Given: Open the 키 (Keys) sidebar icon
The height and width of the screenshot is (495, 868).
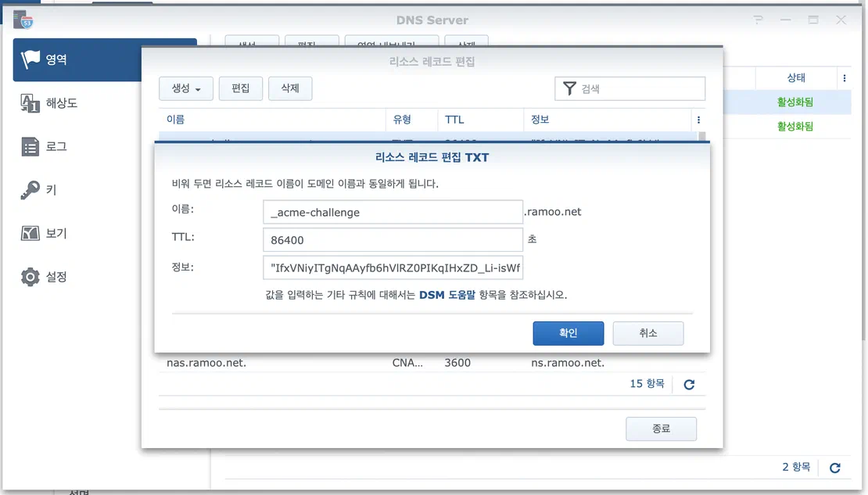Looking at the screenshot, I should (x=30, y=190).
